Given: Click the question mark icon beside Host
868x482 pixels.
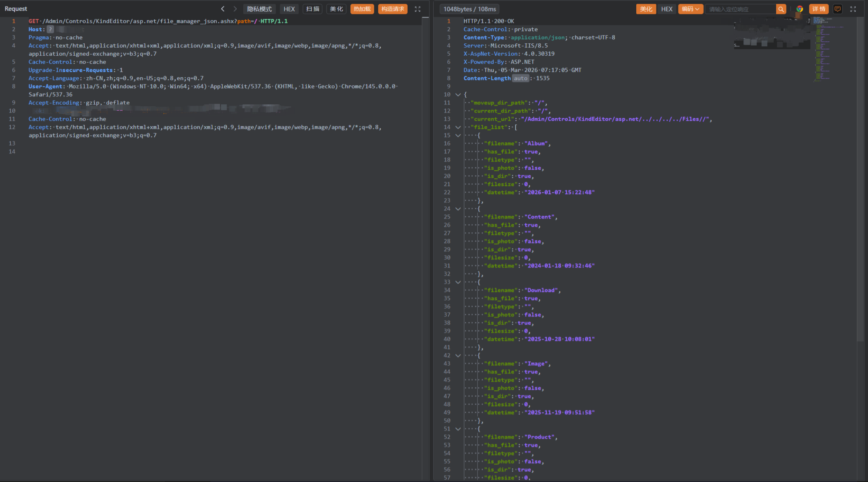Looking at the screenshot, I should pyautogui.click(x=50, y=29).
